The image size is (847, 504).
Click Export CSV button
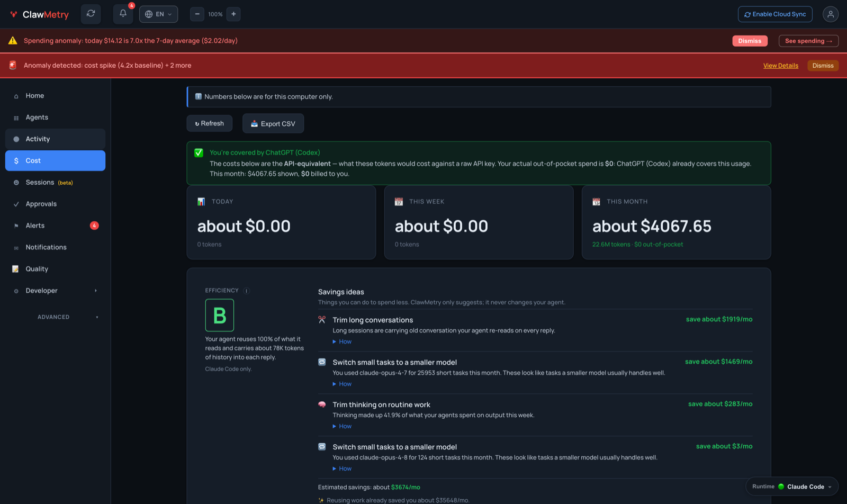[x=273, y=123]
